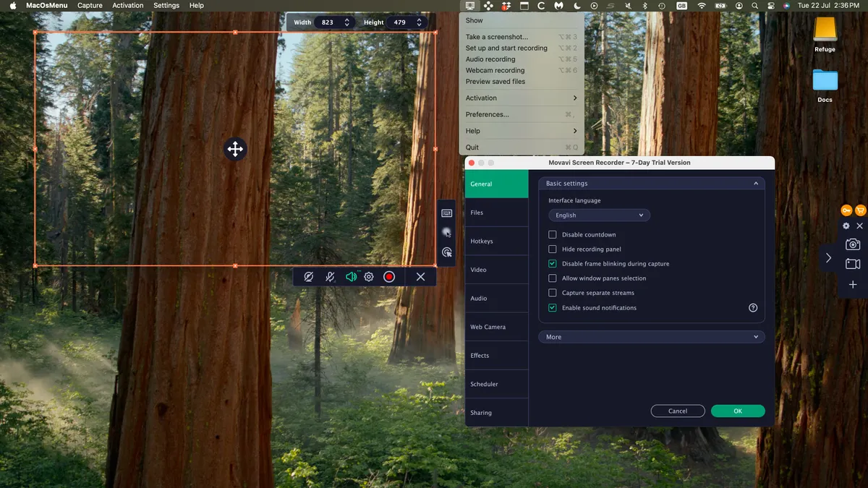Expand the More settings section
This screenshot has height=488, width=868.
tap(651, 336)
